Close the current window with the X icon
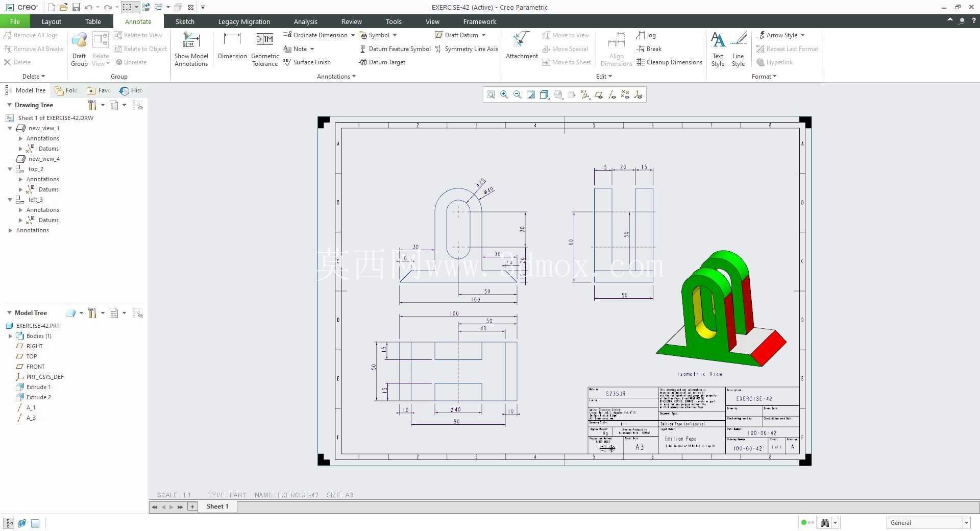The image size is (980, 531). [190, 7]
